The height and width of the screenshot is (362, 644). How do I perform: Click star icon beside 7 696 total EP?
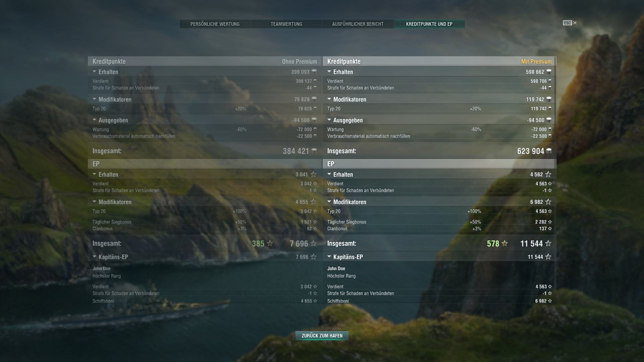(x=313, y=243)
